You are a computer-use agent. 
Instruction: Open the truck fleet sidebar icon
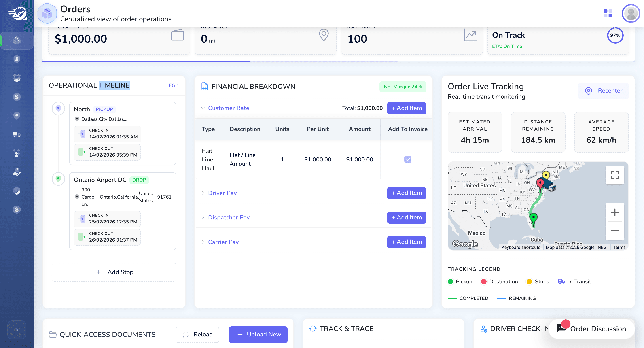click(17, 134)
